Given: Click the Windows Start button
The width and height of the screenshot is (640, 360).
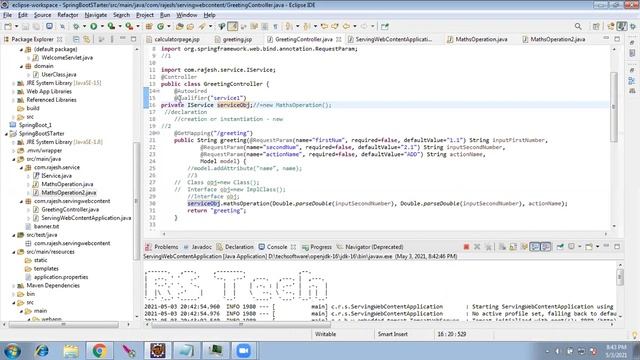Looking at the screenshot, I should click(x=12, y=351).
